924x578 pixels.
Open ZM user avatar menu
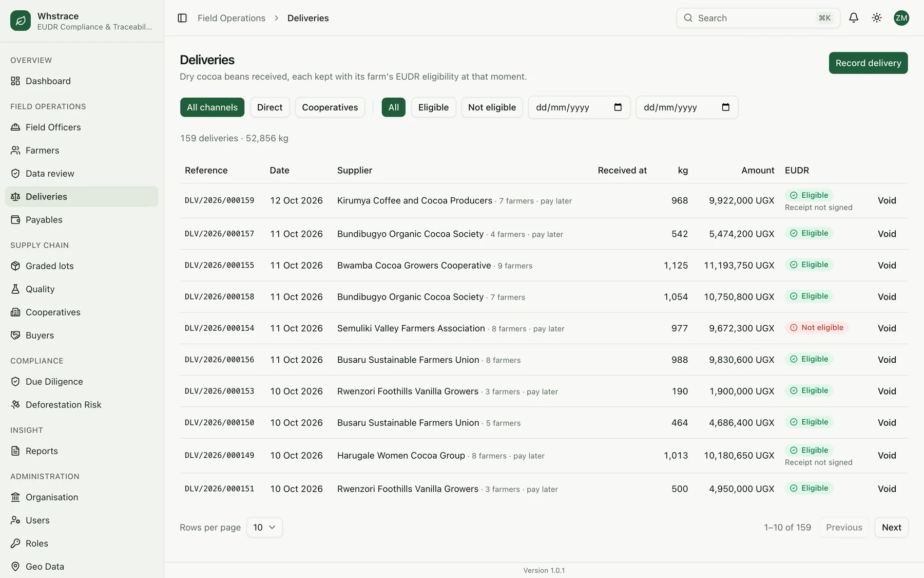901,18
